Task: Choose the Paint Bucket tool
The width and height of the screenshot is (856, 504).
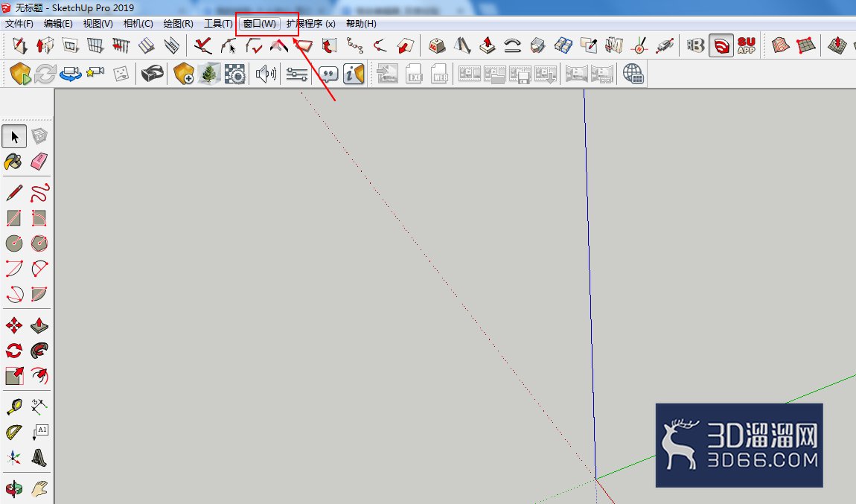Action: pos(14,162)
